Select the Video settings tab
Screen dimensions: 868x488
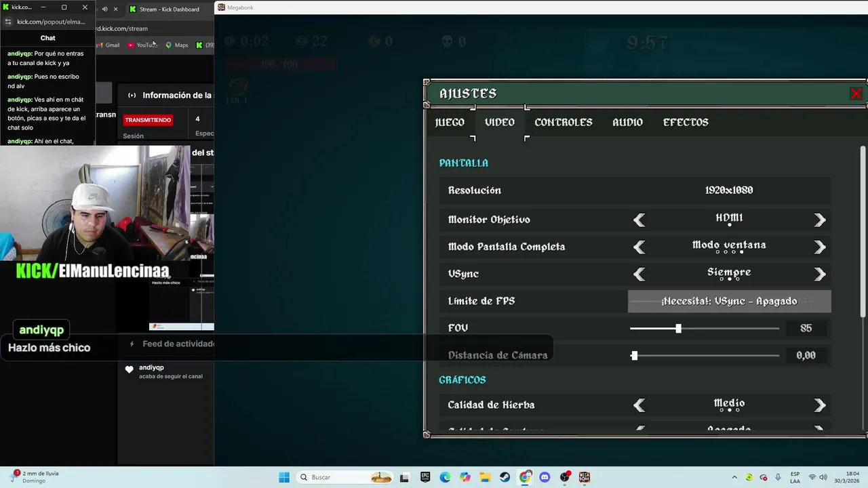pyautogui.click(x=500, y=123)
